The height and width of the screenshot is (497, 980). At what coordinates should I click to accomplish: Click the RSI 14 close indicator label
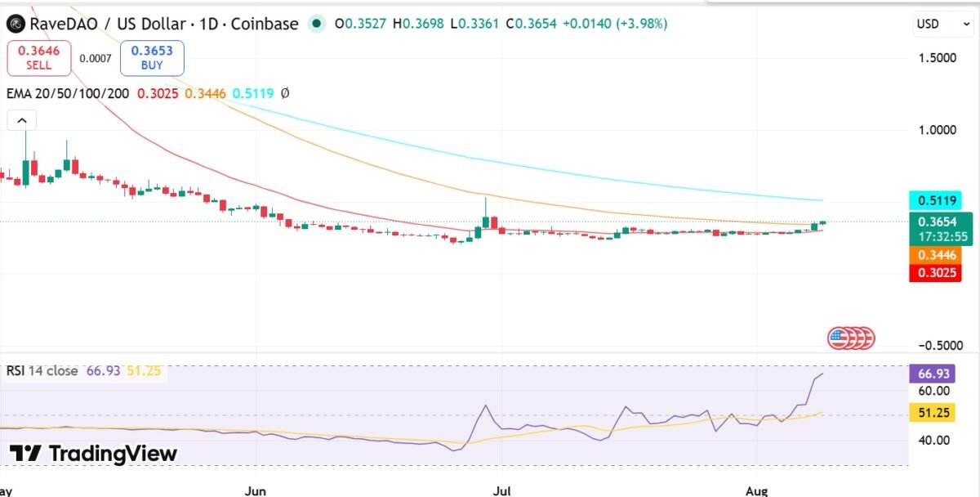pyautogui.click(x=42, y=371)
